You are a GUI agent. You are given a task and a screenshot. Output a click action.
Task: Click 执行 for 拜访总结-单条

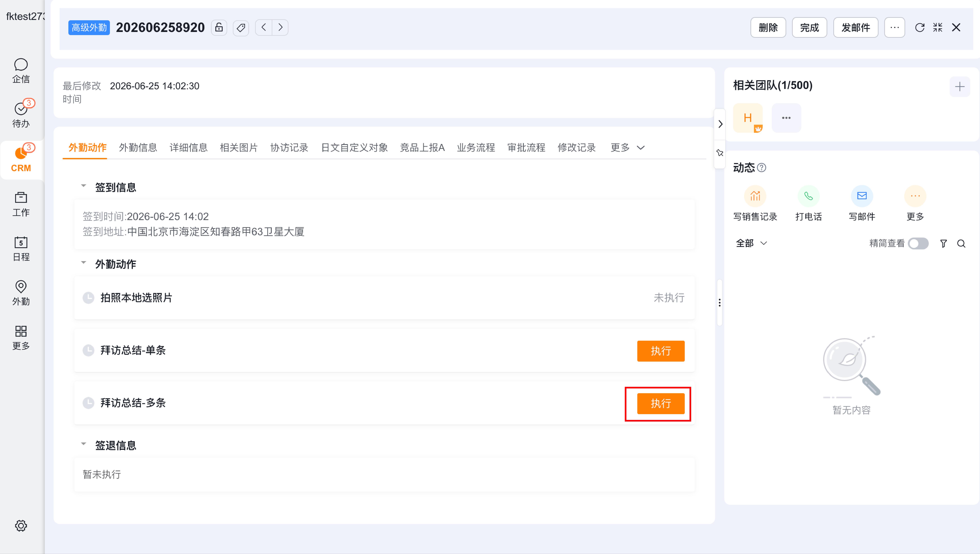pos(661,351)
